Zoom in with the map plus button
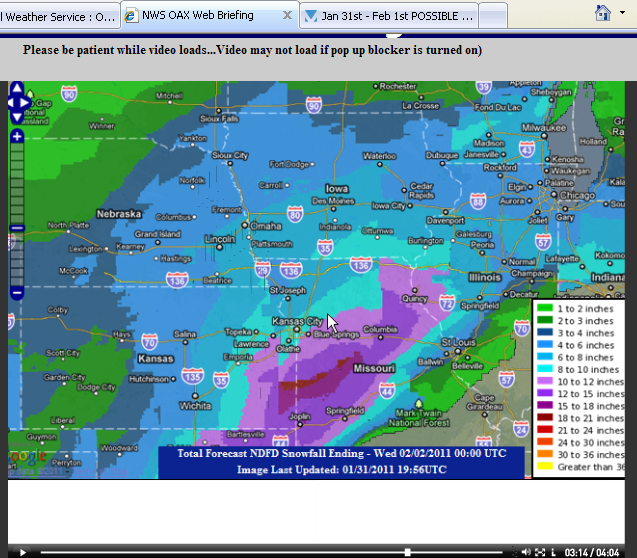 [x=17, y=136]
